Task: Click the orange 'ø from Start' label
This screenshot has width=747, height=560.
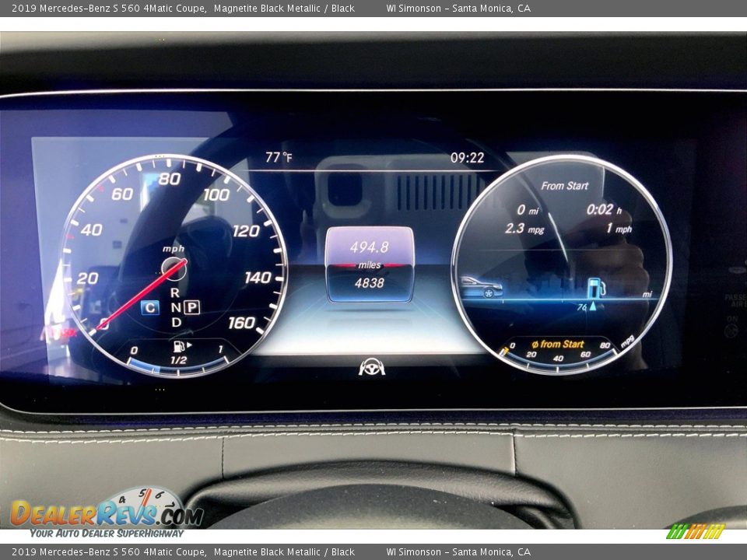Action: click(x=557, y=344)
